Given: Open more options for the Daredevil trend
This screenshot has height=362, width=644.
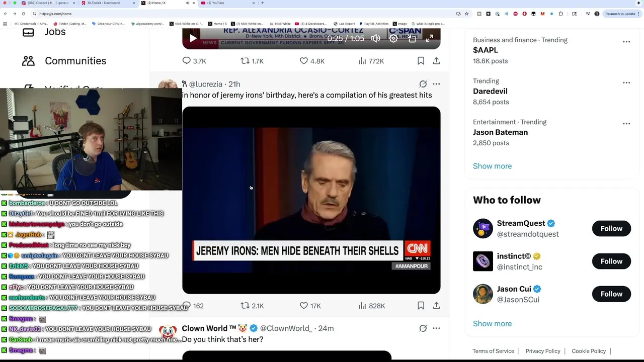Looking at the screenshot, I should (626, 82).
